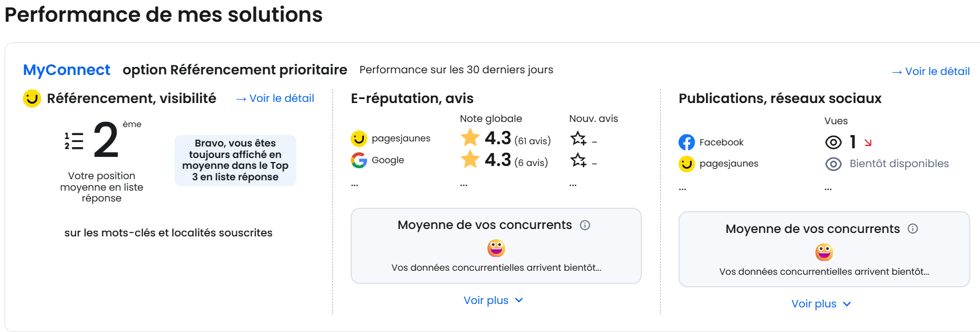Click the Bravo Top 3 message badge
The height and width of the screenshot is (332, 980).
point(235,160)
